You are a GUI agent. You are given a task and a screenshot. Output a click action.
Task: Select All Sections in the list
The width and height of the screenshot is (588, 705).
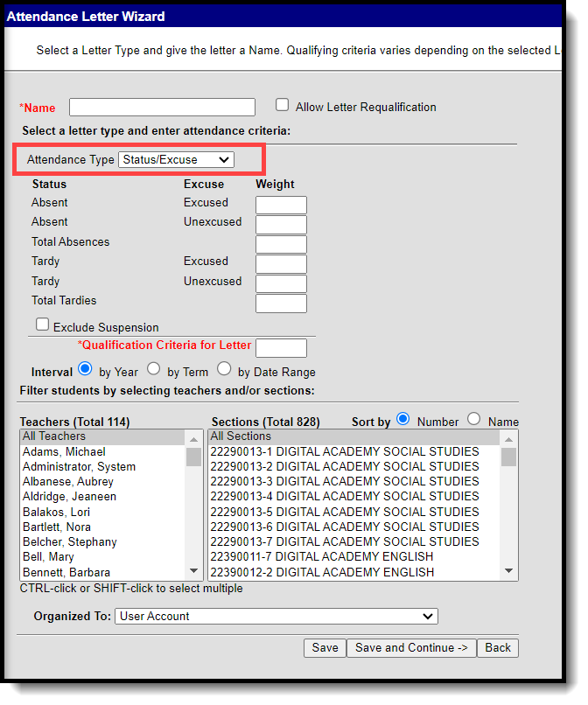click(x=354, y=436)
